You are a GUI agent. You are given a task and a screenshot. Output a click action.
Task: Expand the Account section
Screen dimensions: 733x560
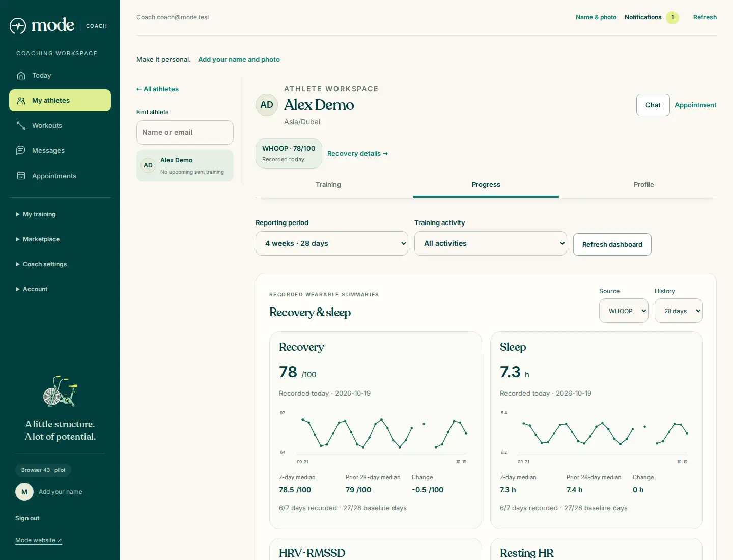32,289
